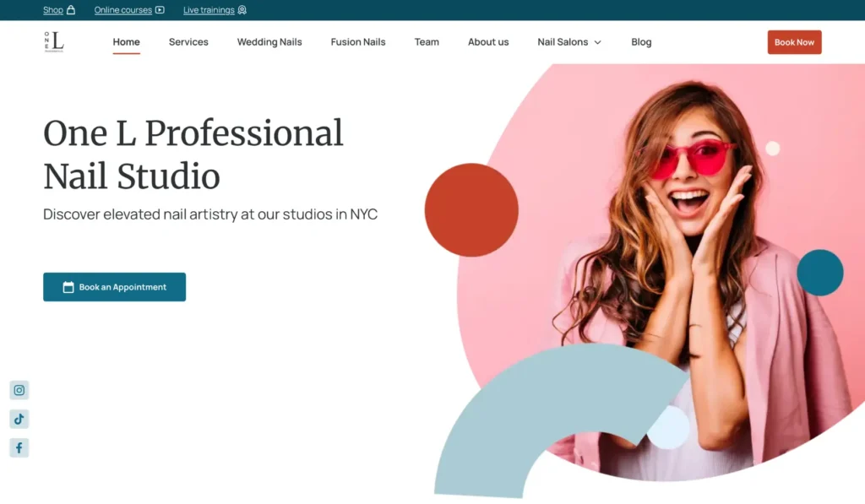Go to the Services menu item
The width and height of the screenshot is (865, 504).
pos(188,42)
